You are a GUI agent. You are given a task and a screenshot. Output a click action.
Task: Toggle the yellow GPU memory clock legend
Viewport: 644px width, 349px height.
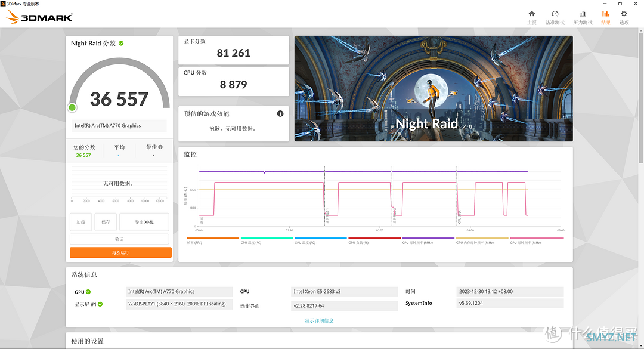coord(482,238)
